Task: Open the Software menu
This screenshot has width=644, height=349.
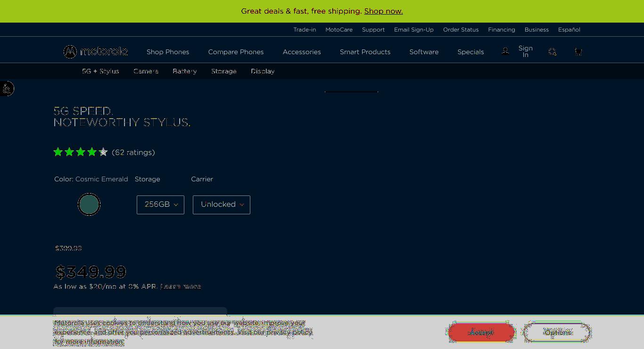Action: (424, 52)
